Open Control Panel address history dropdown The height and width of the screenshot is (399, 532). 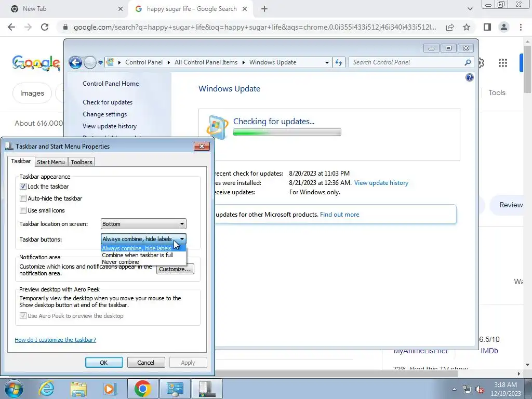pyautogui.click(x=327, y=62)
